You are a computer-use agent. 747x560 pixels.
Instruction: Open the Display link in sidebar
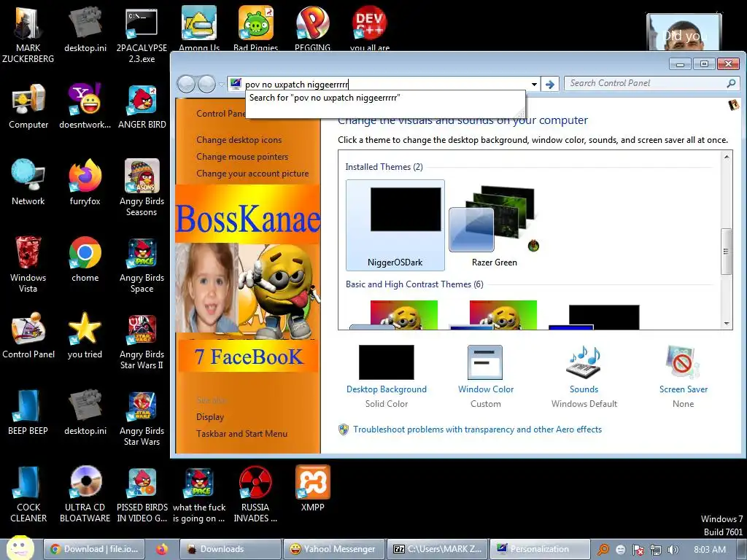coord(210,417)
